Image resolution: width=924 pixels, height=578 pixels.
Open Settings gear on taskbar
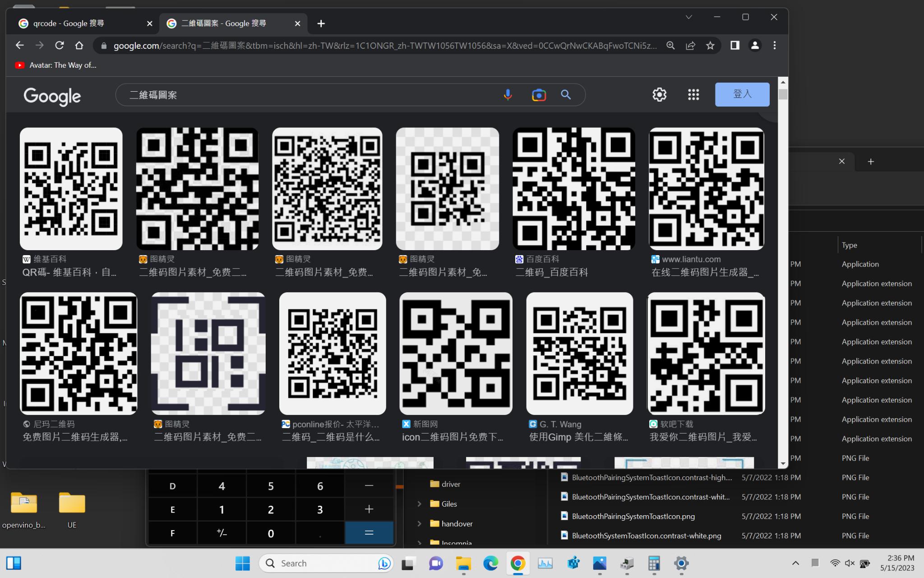pyautogui.click(x=681, y=563)
